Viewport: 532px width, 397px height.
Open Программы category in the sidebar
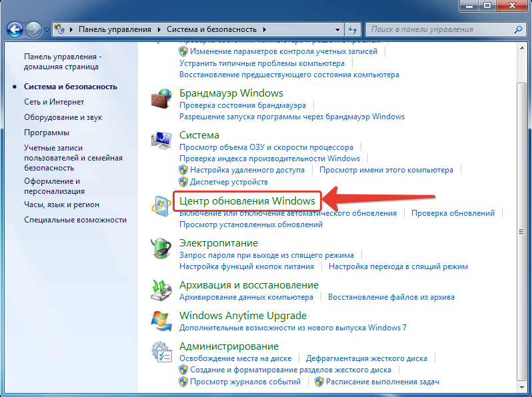tap(47, 132)
